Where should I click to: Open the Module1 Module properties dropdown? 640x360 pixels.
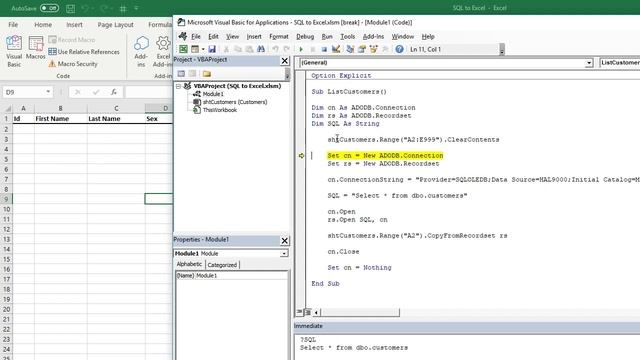coord(284,253)
